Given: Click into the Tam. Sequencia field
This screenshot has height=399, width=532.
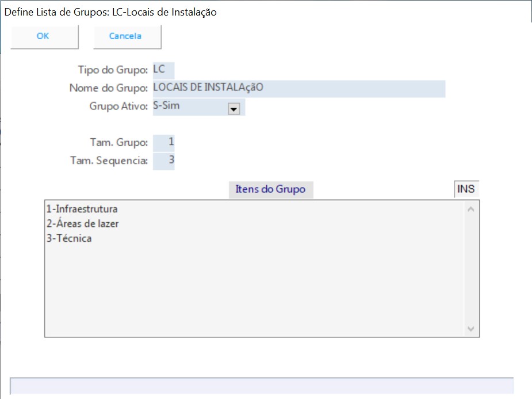Looking at the screenshot, I should [x=164, y=161].
